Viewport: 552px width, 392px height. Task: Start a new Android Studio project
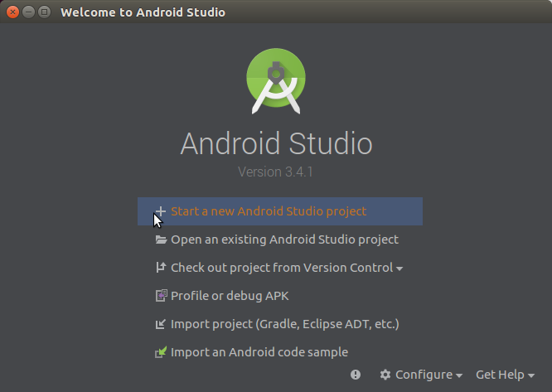[269, 211]
